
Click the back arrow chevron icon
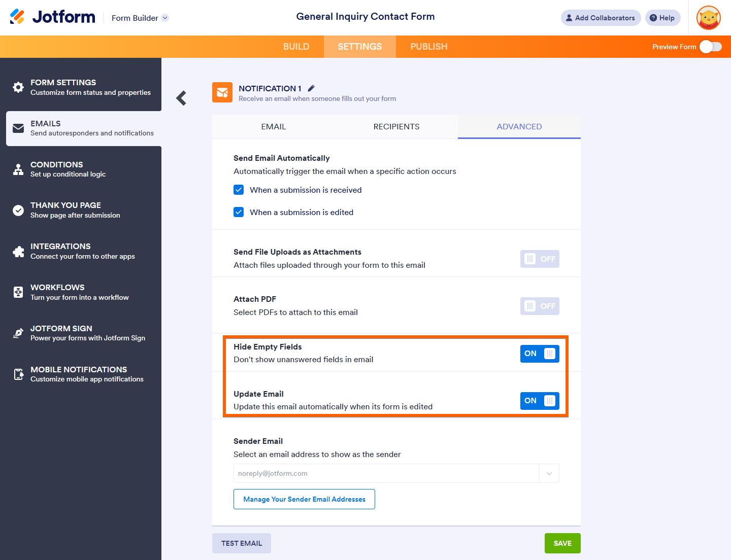181,98
